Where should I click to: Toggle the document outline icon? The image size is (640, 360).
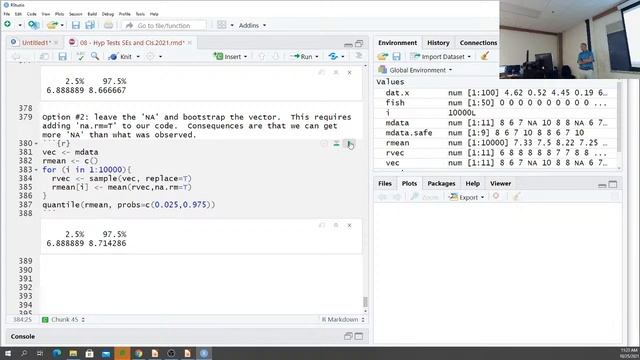tap(358, 56)
